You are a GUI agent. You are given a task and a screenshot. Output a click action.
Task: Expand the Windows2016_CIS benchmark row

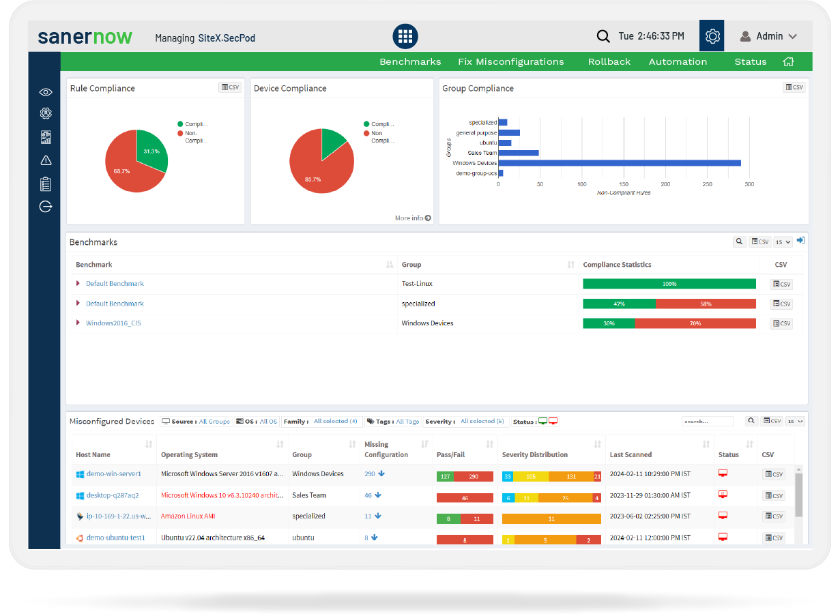tap(78, 323)
